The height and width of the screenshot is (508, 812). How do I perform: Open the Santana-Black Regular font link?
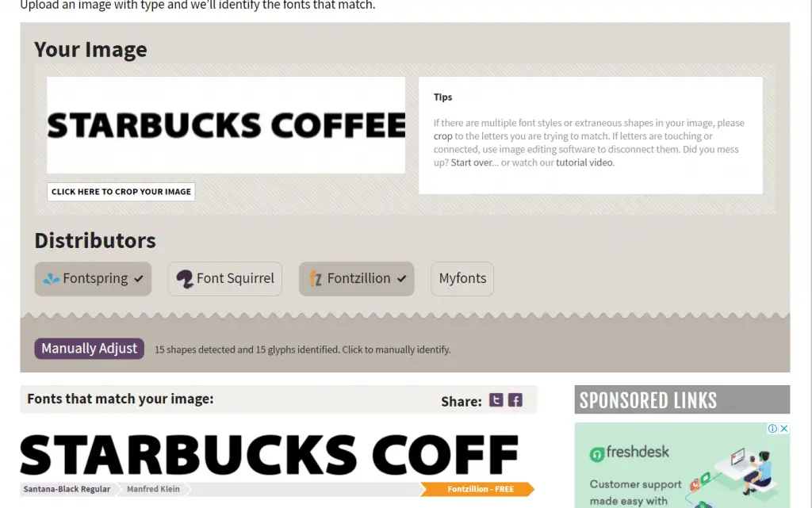pyautogui.click(x=67, y=489)
